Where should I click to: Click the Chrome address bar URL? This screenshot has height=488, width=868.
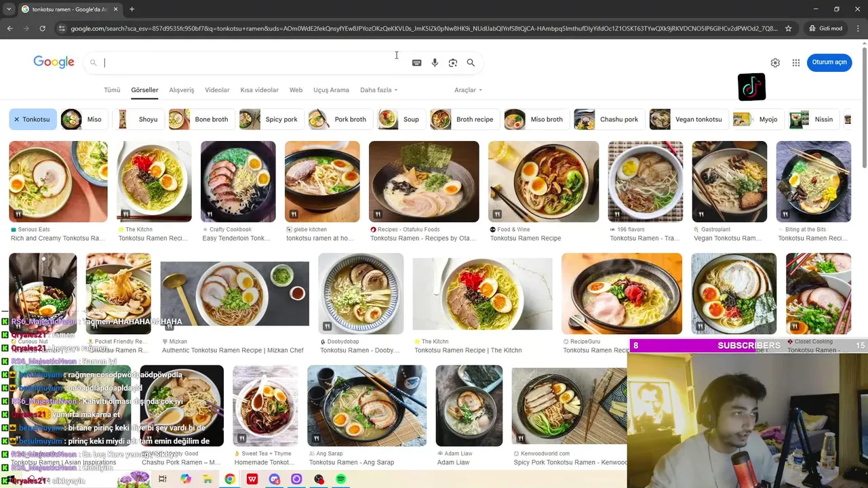point(424,28)
